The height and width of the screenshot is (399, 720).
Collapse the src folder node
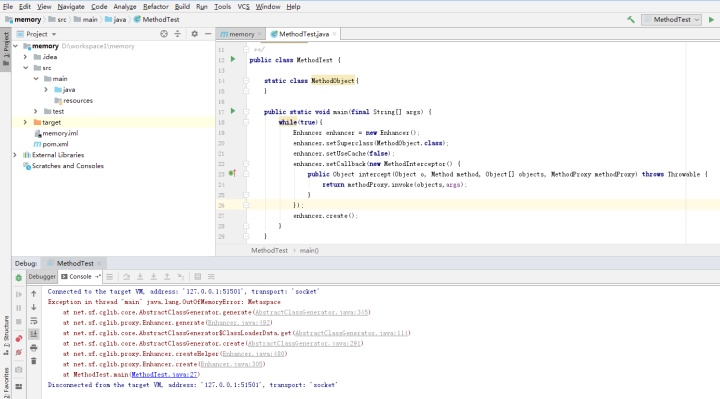pos(26,67)
